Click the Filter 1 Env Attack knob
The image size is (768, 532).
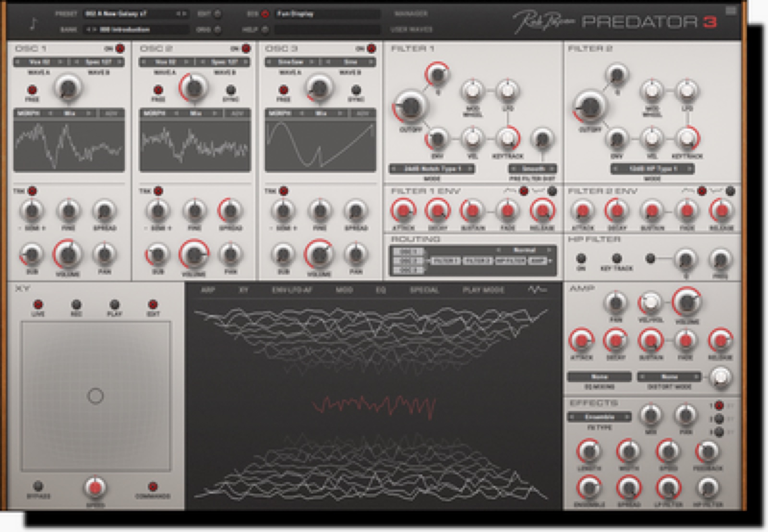pyautogui.click(x=402, y=210)
